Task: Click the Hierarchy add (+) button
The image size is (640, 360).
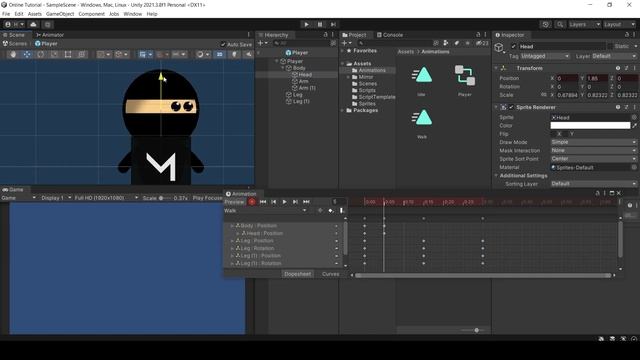Action: coord(262,43)
